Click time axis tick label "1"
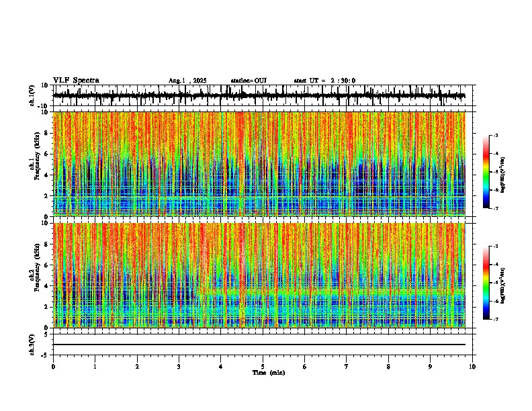The width and height of the screenshot is (532, 411). 95,367
